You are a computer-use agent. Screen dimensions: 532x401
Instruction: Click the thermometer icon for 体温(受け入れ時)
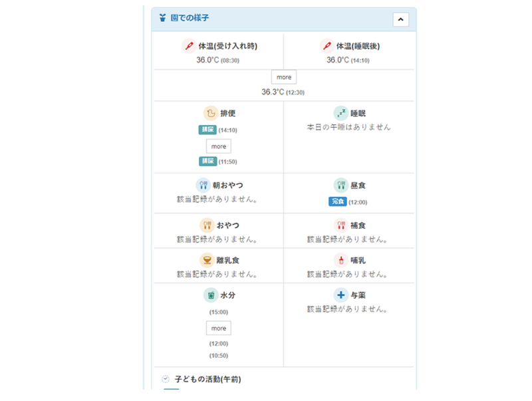tap(190, 46)
